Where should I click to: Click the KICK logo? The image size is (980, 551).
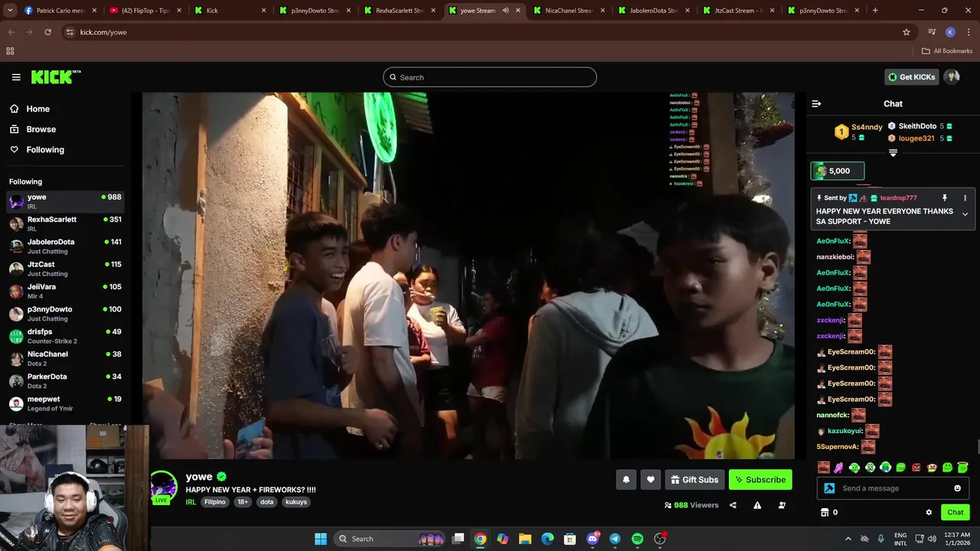pos(55,77)
